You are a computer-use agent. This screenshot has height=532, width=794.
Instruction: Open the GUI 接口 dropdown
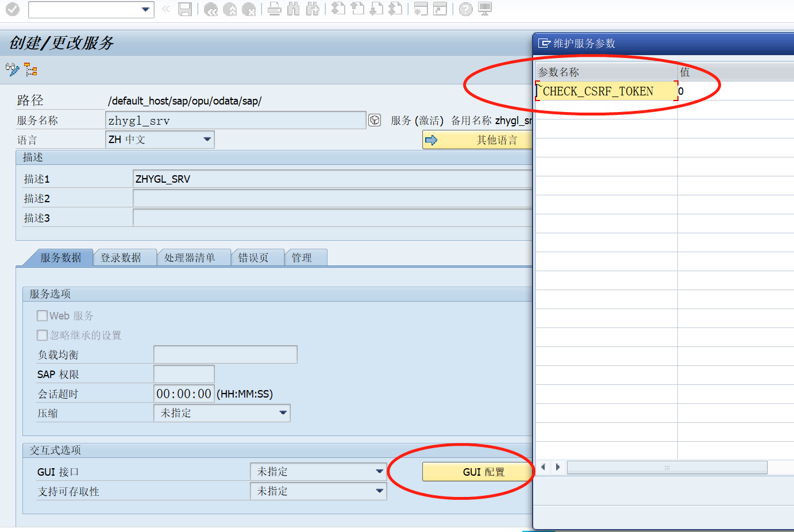[380, 471]
